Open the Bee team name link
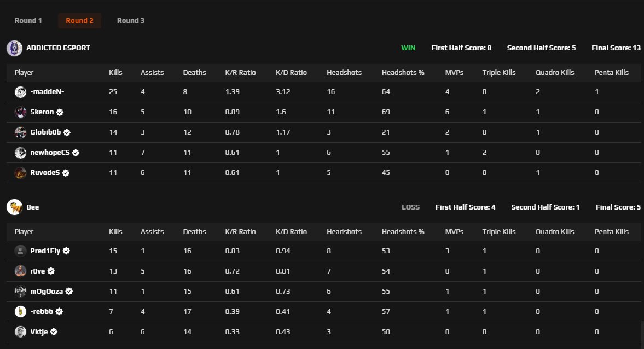This screenshot has width=644, height=349. pos(32,207)
